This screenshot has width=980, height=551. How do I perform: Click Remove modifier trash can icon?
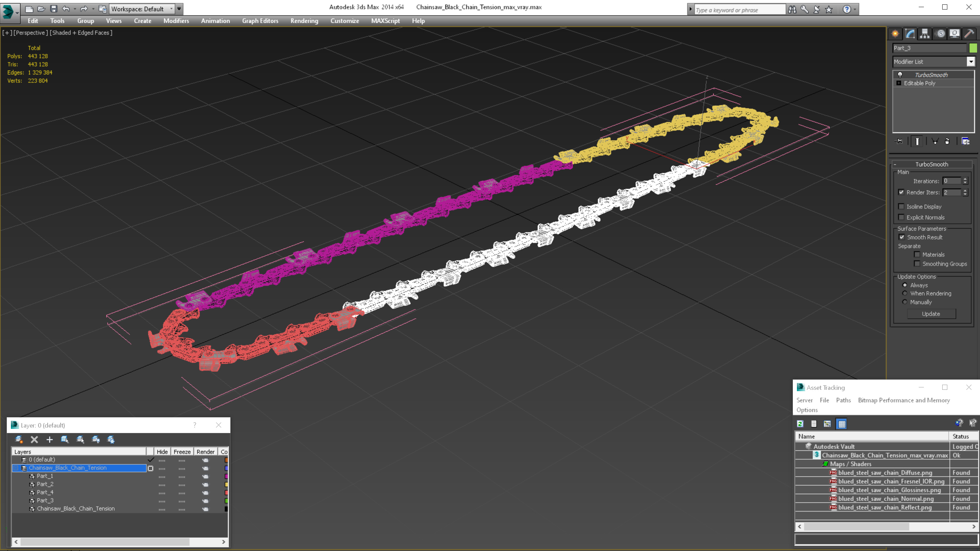pos(947,141)
